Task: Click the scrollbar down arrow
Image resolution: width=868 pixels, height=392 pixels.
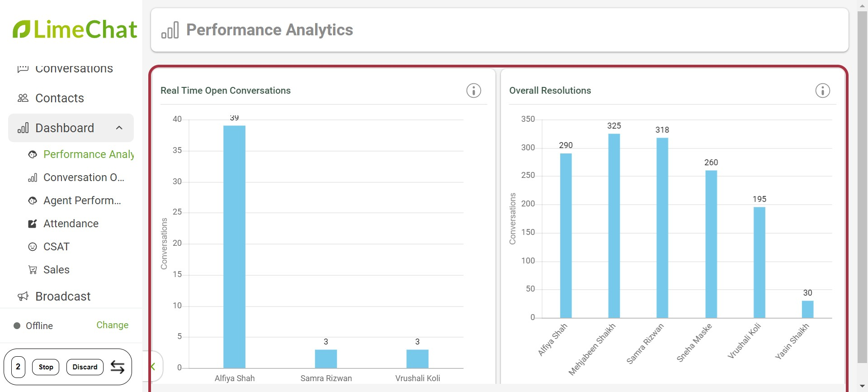Action: pyautogui.click(x=863, y=387)
